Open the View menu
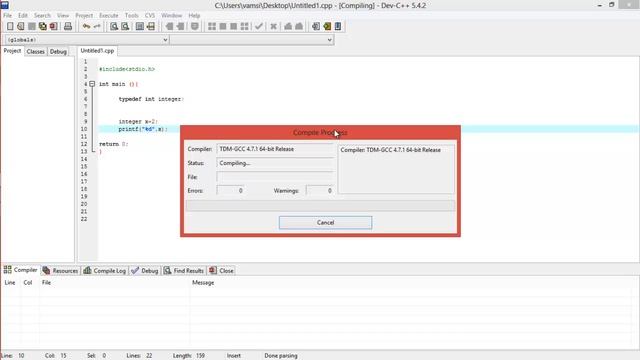This screenshot has width=640, height=360. click(63, 15)
